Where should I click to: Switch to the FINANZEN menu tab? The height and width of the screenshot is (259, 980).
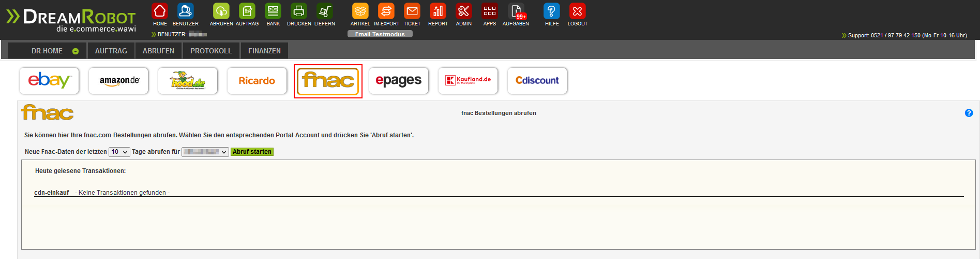(264, 51)
